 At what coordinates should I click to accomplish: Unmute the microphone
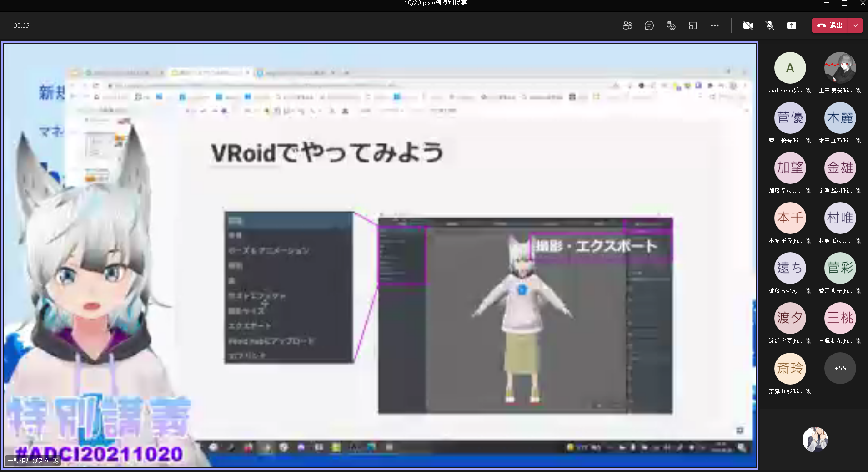pyautogui.click(x=769, y=25)
